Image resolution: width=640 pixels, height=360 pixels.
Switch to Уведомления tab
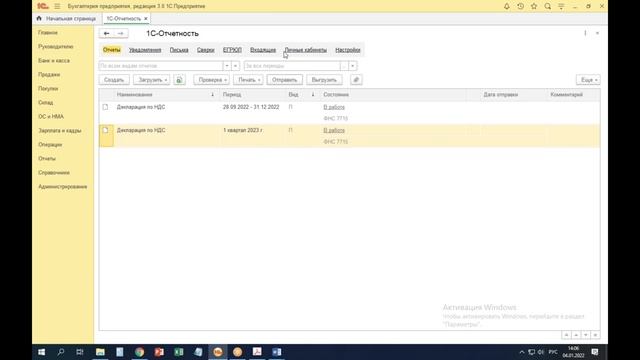[145, 50]
